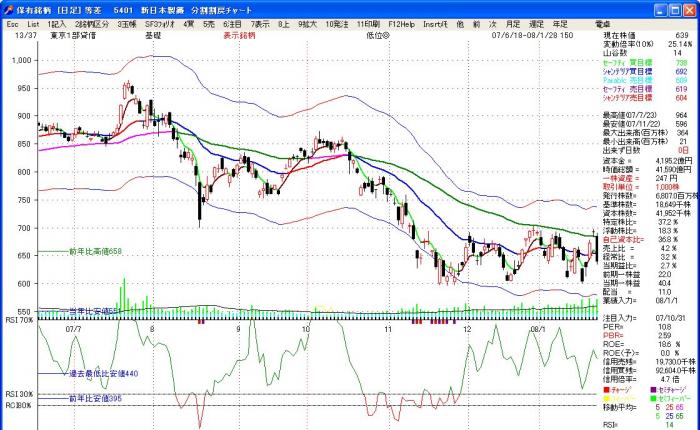Click the Esc toolbar item

pos(10,22)
